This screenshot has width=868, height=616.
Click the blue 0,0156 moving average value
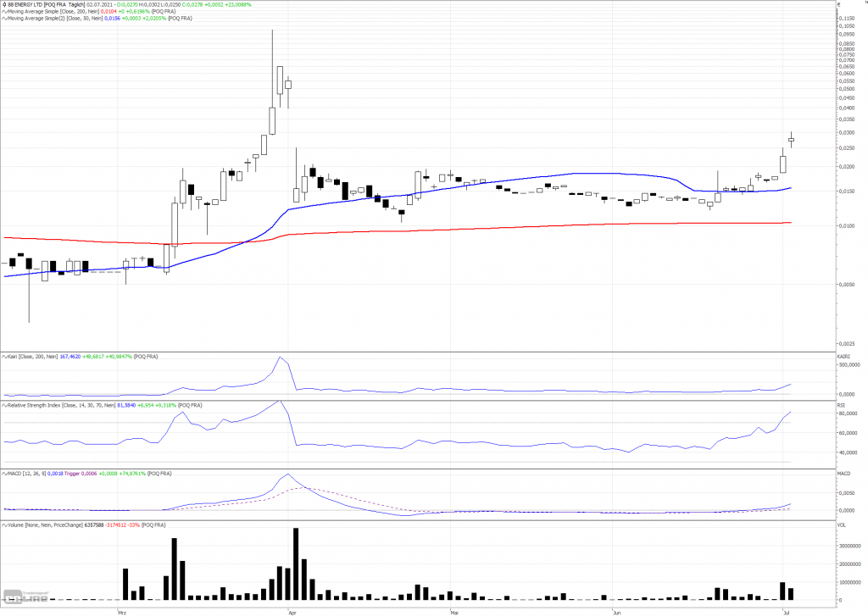coord(112,19)
